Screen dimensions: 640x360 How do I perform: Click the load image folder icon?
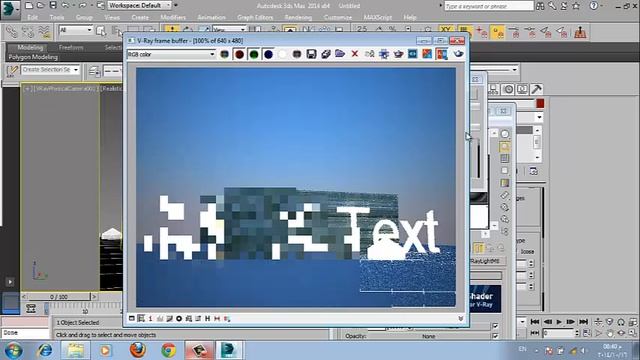coord(340,54)
